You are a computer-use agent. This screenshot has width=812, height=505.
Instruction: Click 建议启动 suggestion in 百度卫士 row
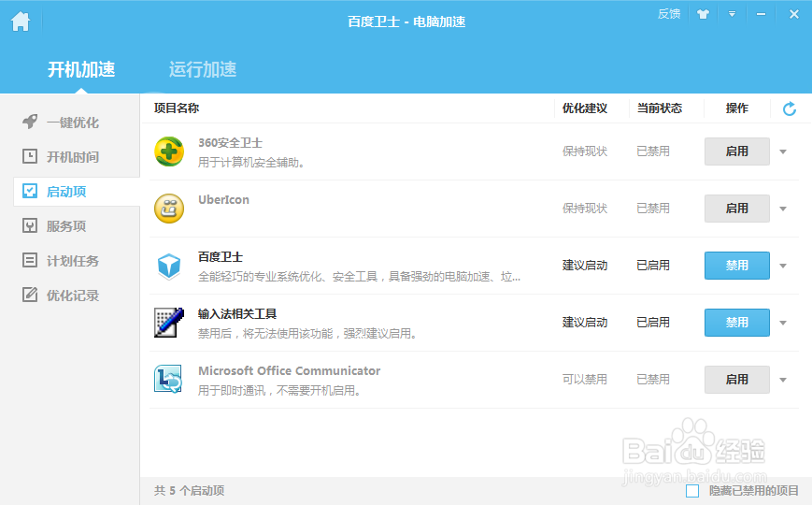tap(585, 266)
